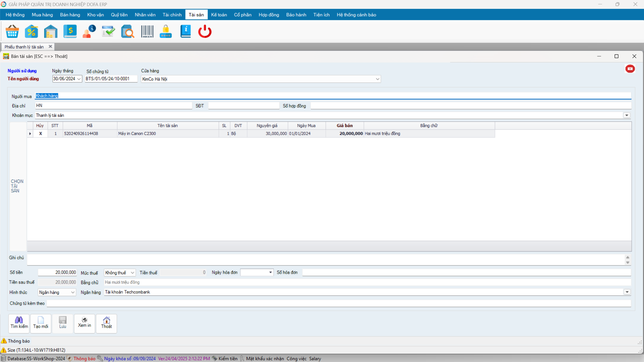Open the Hình thức Ngân hàng dropdown
Image resolution: width=644 pixels, height=362 pixels.
73,292
